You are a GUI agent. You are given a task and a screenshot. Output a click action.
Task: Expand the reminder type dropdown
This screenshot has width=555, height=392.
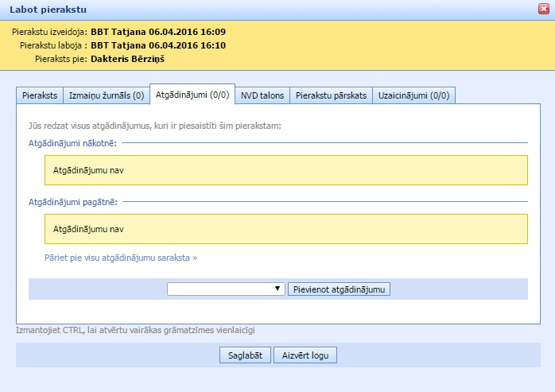coord(226,289)
